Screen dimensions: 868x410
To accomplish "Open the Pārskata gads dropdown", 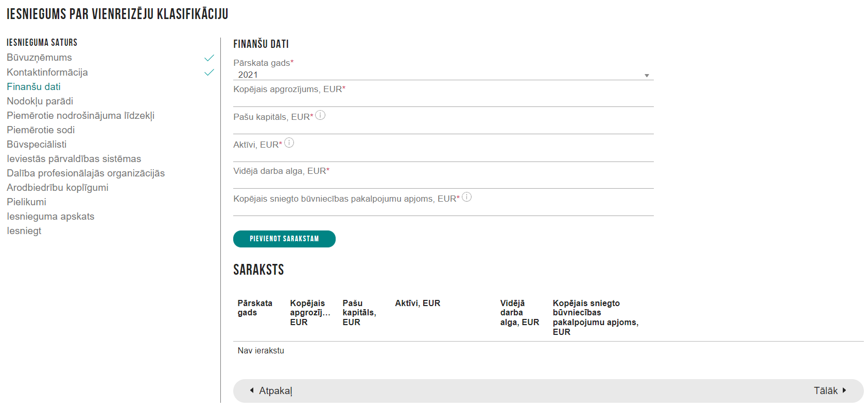I will point(443,75).
